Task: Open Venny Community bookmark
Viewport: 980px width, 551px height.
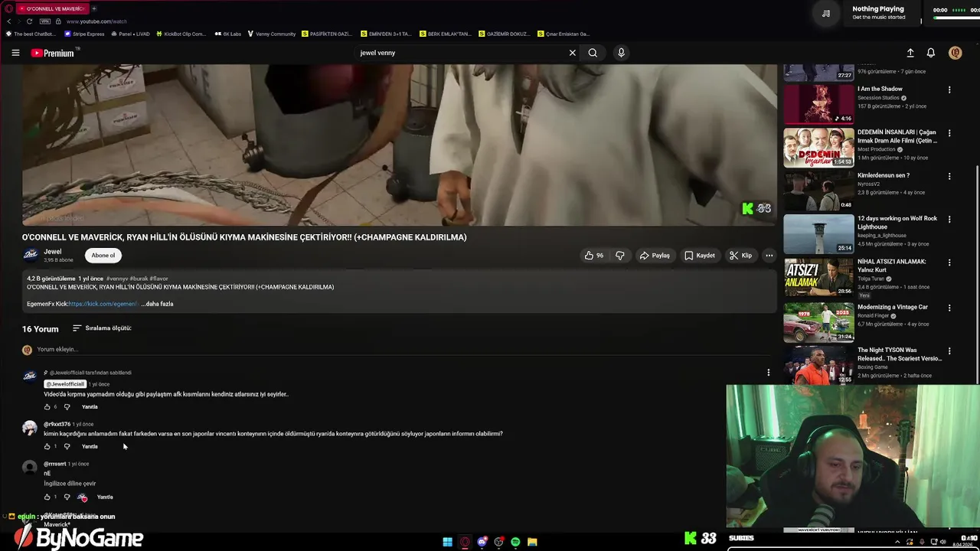Action: [271, 34]
